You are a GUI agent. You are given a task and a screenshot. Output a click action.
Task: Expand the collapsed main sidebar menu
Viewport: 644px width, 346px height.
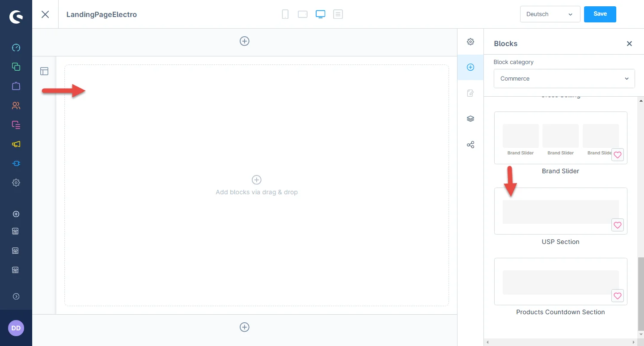[x=16, y=296]
